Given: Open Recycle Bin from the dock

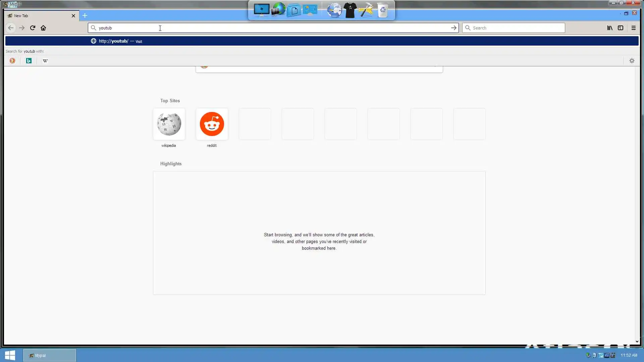Looking at the screenshot, I should click(383, 10).
